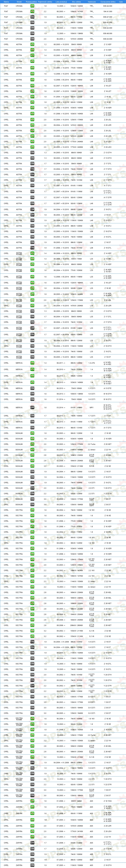Click petrol icon in Signum Z 32 SE row
The height and width of the screenshot is (868, 126).
(32, 466)
